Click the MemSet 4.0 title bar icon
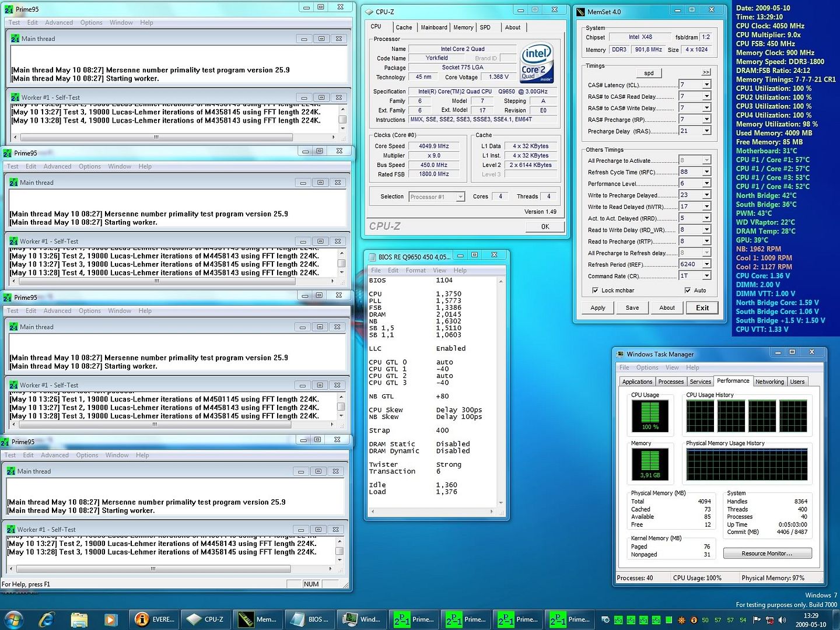The width and height of the screenshot is (840, 630). (580, 11)
